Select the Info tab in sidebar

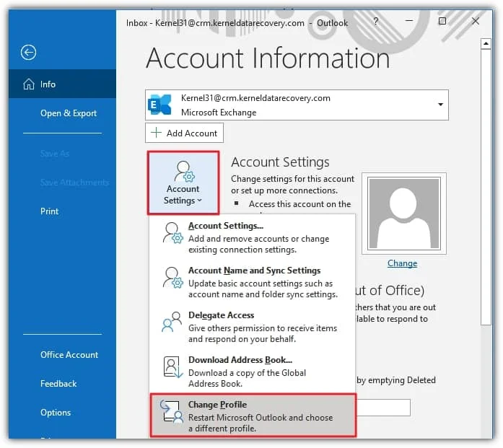[63, 84]
